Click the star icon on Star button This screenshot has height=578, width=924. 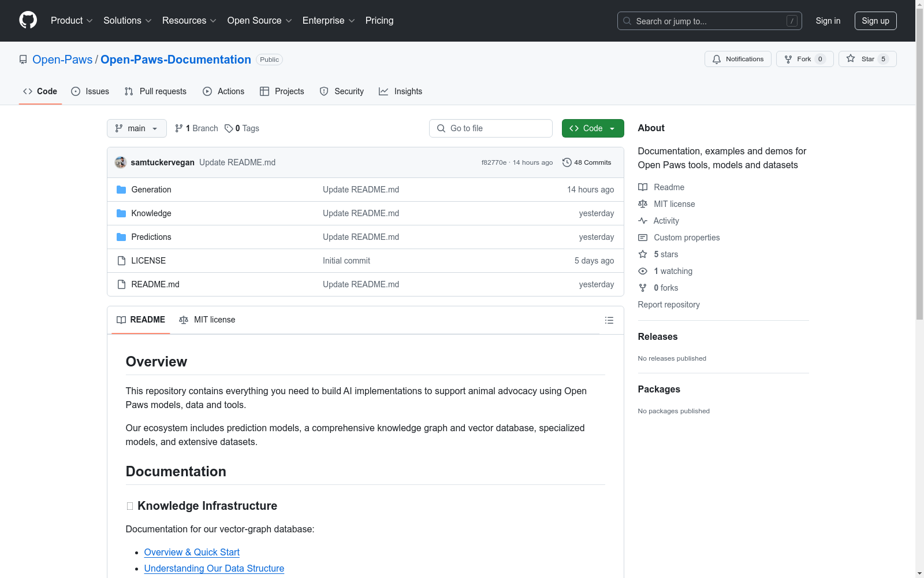pyautogui.click(x=851, y=58)
